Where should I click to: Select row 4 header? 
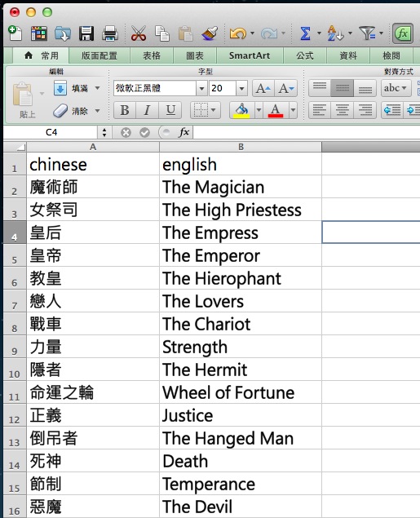[x=15, y=232]
